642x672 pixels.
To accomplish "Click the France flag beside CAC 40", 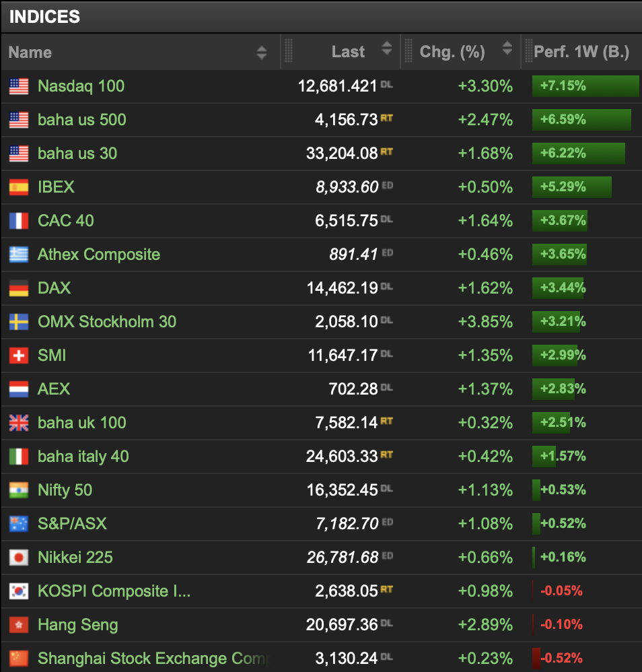I will click(x=19, y=221).
